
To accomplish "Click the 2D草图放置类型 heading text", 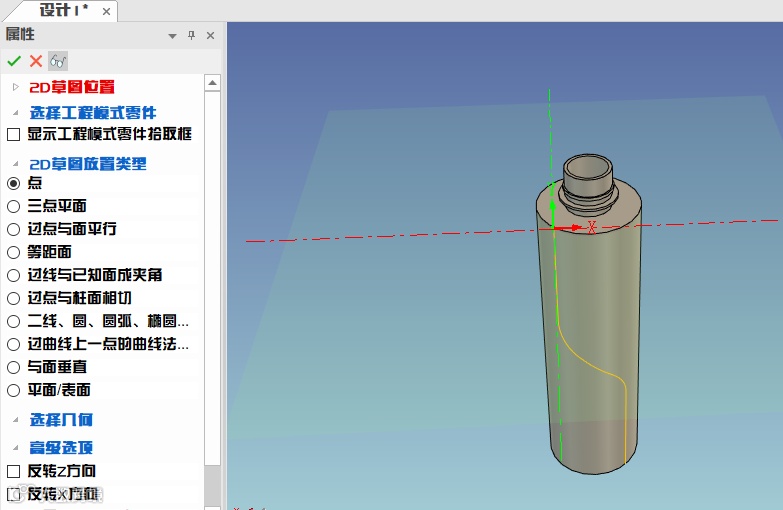I will point(88,164).
